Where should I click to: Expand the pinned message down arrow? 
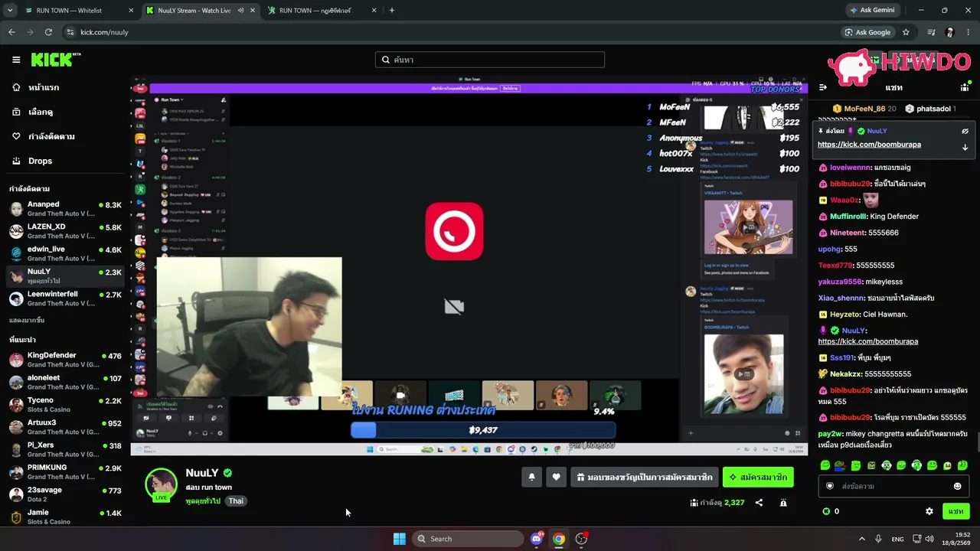pyautogui.click(x=965, y=147)
